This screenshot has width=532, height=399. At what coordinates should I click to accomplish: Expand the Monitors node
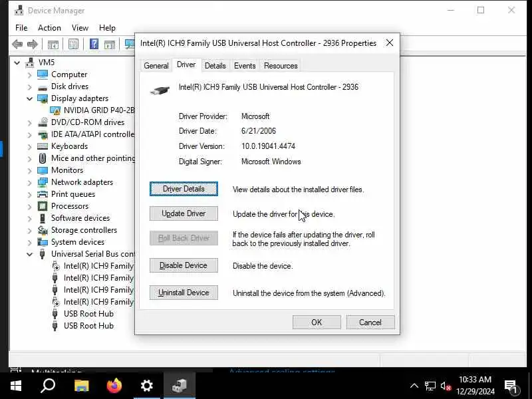click(x=29, y=170)
